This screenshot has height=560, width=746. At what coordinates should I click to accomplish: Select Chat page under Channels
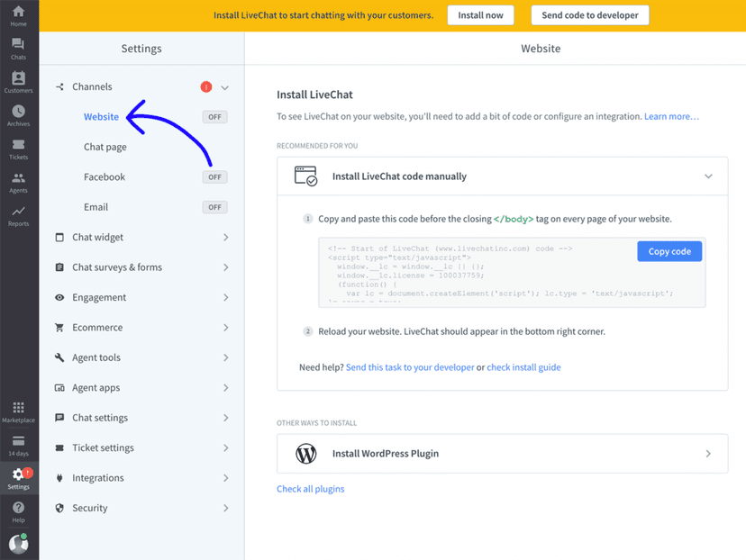[x=105, y=147]
